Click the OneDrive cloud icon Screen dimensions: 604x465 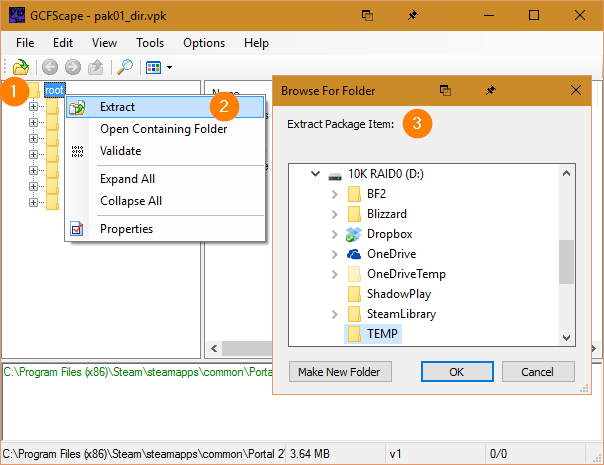(x=354, y=254)
